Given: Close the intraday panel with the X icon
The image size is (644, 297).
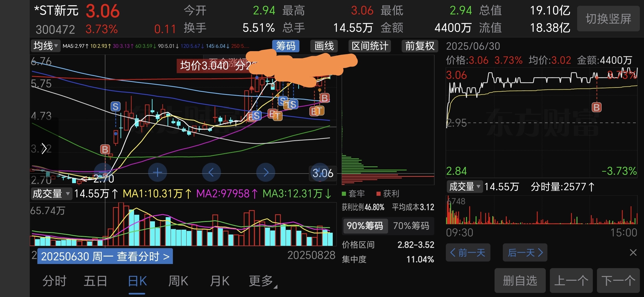Looking at the screenshot, I should pyautogui.click(x=633, y=252).
